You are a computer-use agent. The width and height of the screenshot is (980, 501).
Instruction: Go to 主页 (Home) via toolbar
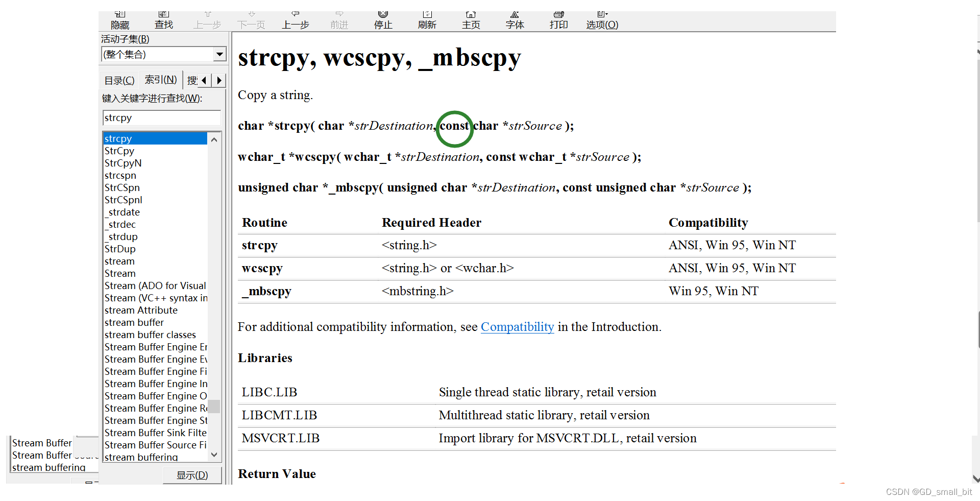pyautogui.click(x=471, y=20)
